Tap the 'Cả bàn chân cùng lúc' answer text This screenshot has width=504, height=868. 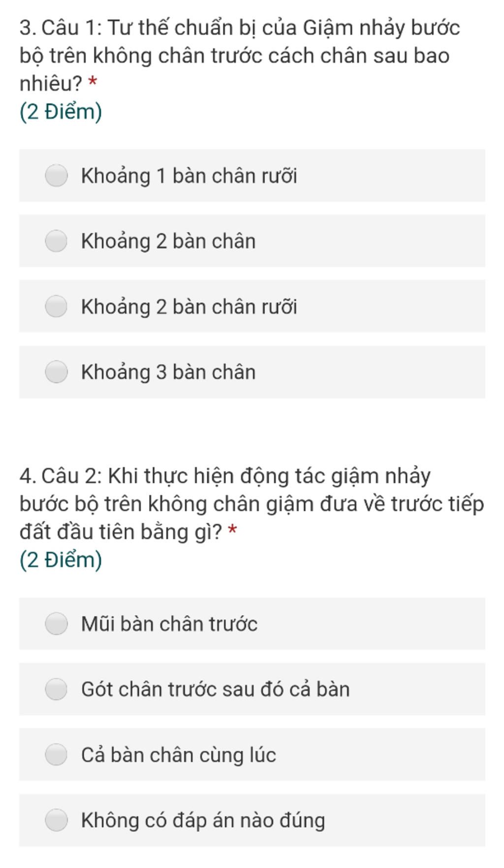click(179, 755)
